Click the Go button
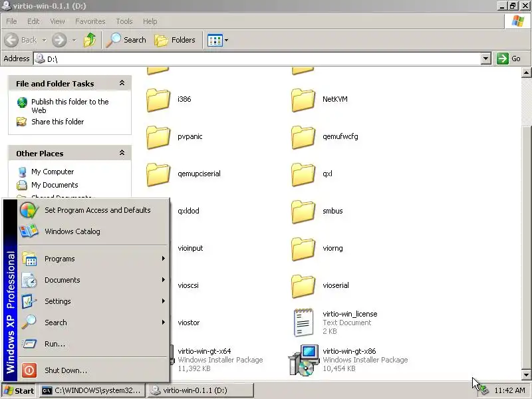 click(x=509, y=59)
